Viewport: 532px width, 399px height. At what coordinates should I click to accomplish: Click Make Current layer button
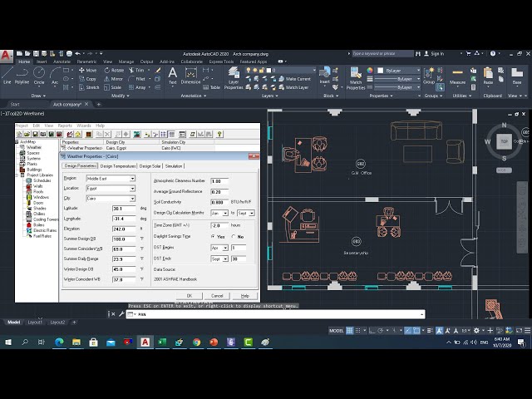point(294,79)
